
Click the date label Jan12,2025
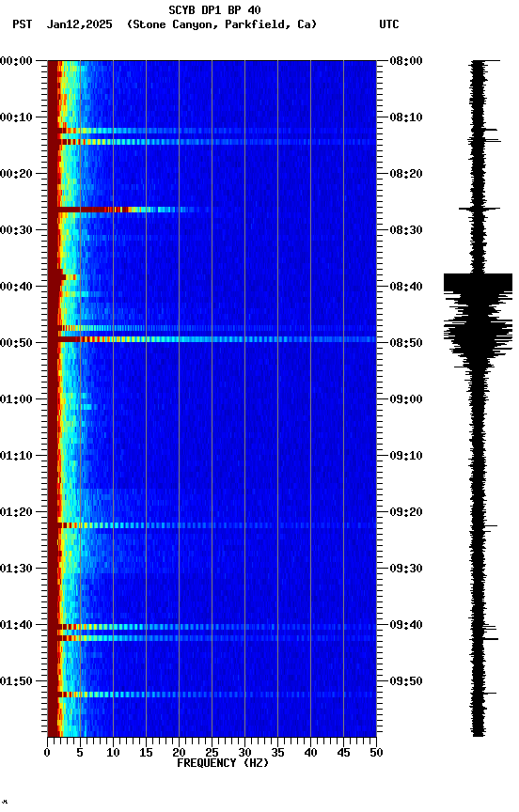tap(79, 24)
